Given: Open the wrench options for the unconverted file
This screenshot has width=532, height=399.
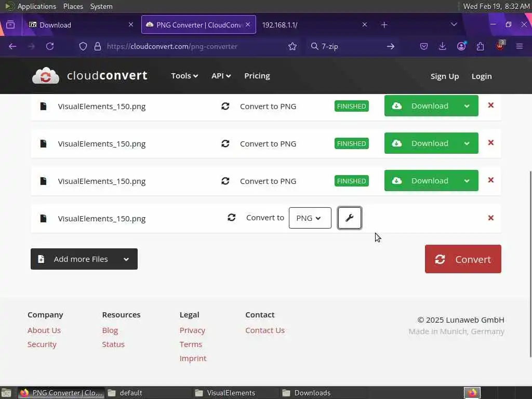Looking at the screenshot, I should (350, 218).
